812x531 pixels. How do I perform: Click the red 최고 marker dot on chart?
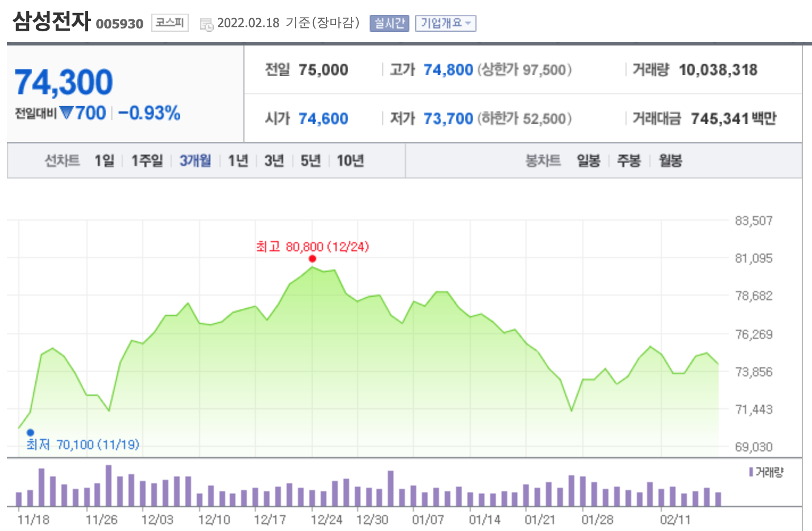pyautogui.click(x=312, y=259)
